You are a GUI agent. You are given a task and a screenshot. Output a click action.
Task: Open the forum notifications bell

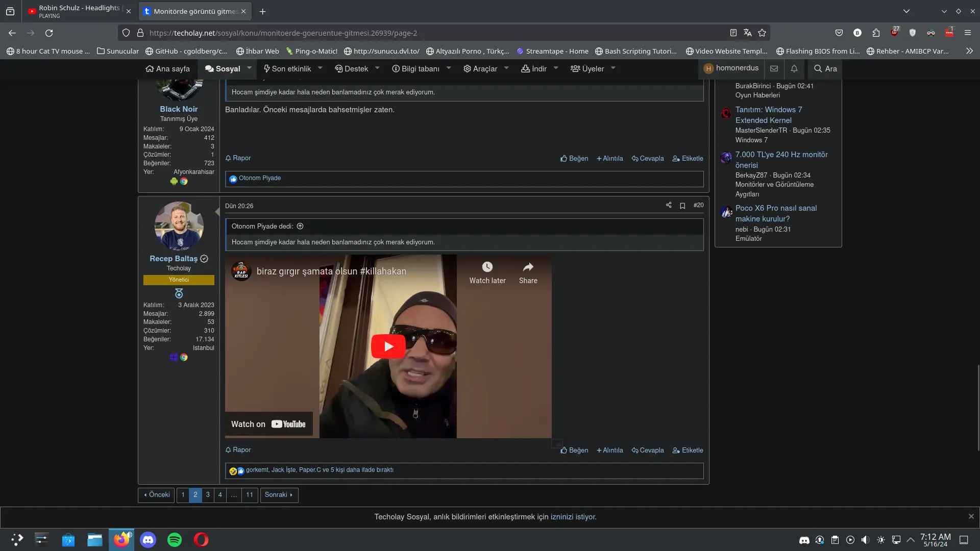(794, 68)
